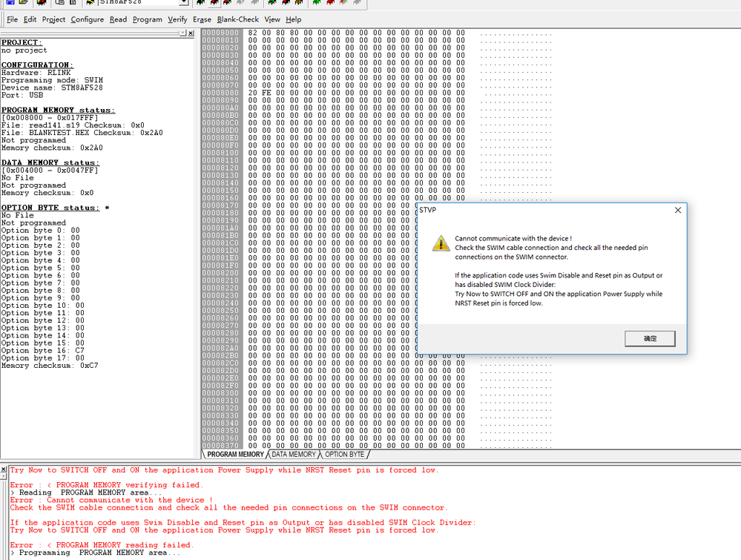Click the 'Device name: STM8AF528' line
Viewport: 741px width, 560px height.
pos(52,88)
